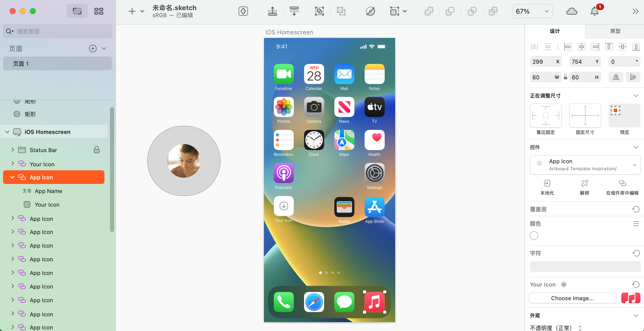644x331 pixels.
Task: Click the cloud sync icon
Action: (572, 11)
